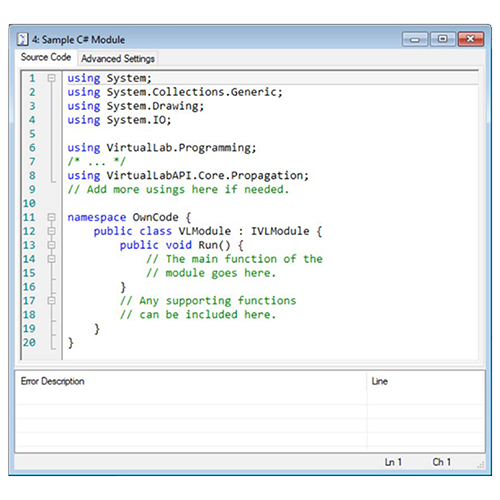This screenshot has width=500, height=500.
Task: Click line number 10 in the gutter
Action: (x=29, y=203)
